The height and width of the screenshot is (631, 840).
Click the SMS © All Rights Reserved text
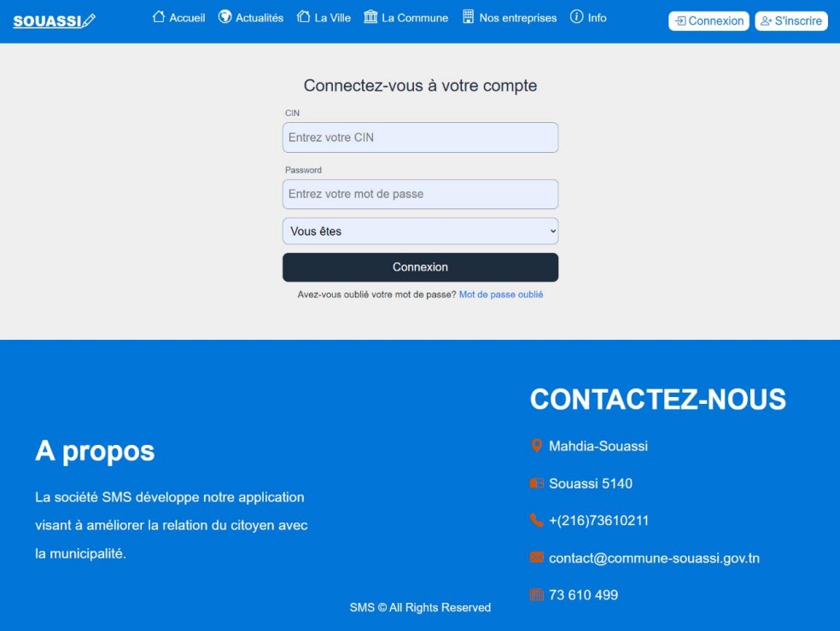pos(421,607)
